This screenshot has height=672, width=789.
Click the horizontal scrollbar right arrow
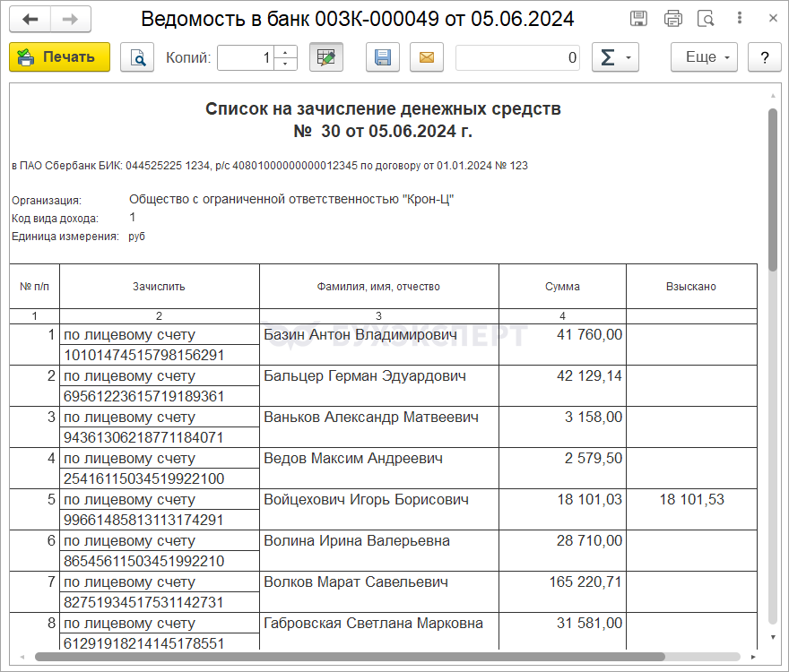coord(753,657)
